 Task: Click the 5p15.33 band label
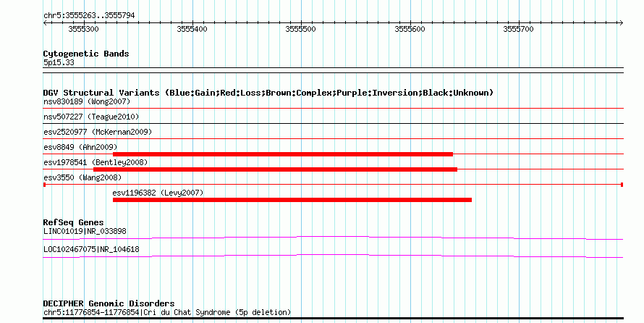(x=59, y=63)
